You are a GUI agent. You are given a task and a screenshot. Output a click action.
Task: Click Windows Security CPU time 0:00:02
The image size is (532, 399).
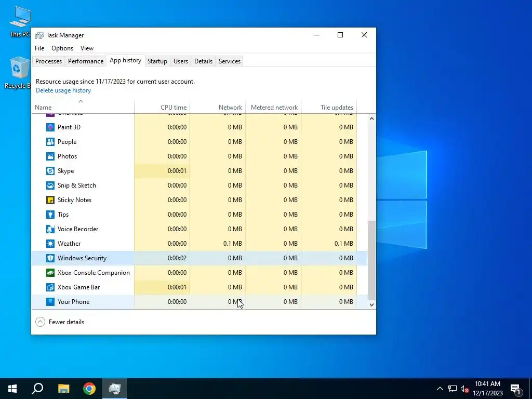tap(177, 258)
